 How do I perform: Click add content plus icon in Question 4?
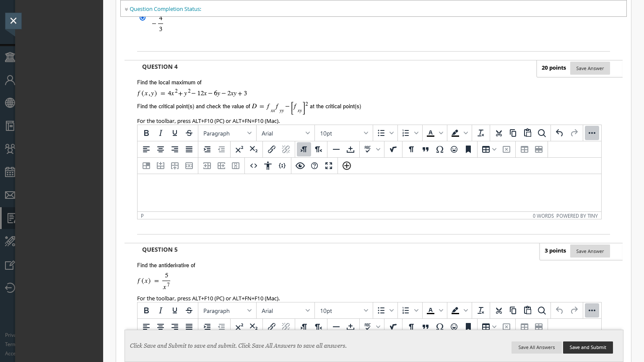(347, 166)
